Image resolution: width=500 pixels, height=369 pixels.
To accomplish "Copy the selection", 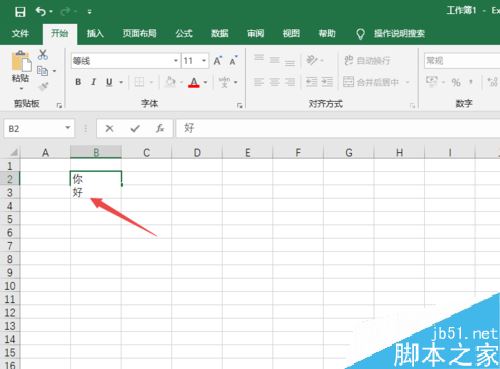I will (x=43, y=71).
